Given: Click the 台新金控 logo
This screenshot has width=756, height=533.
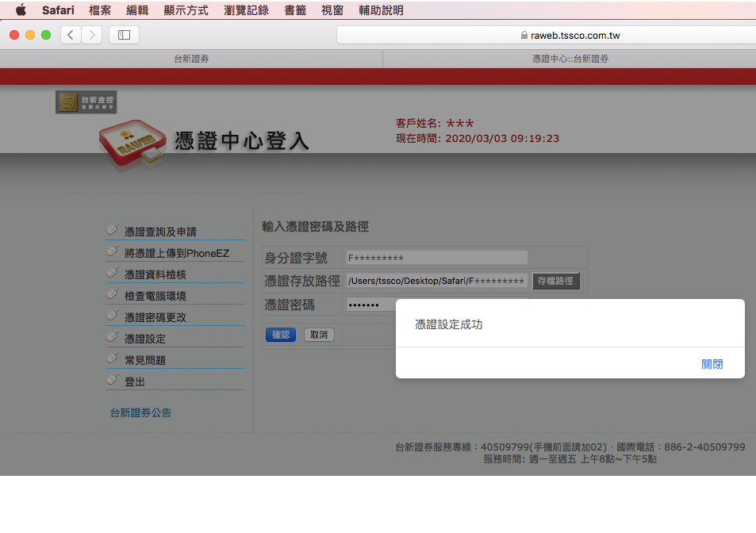Looking at the screenshot, I should [86, 102].
